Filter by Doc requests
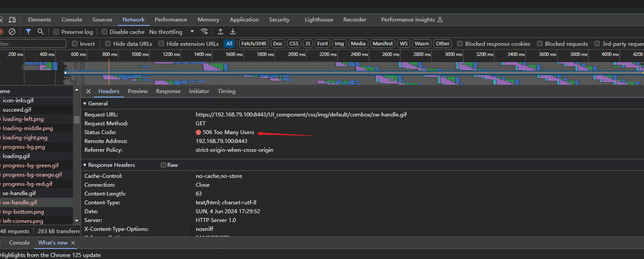Viewport: 644px width, 259px height. 278,44
